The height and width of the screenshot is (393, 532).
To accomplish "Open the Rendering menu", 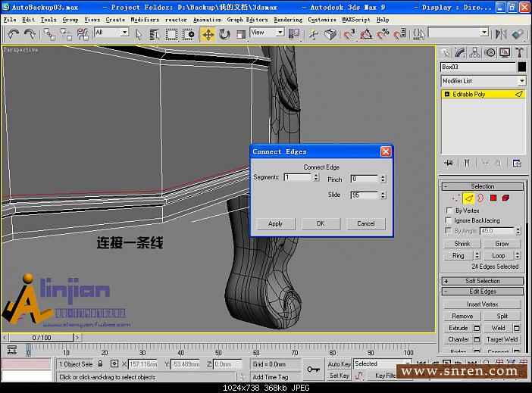I will (x=288, y=20).
